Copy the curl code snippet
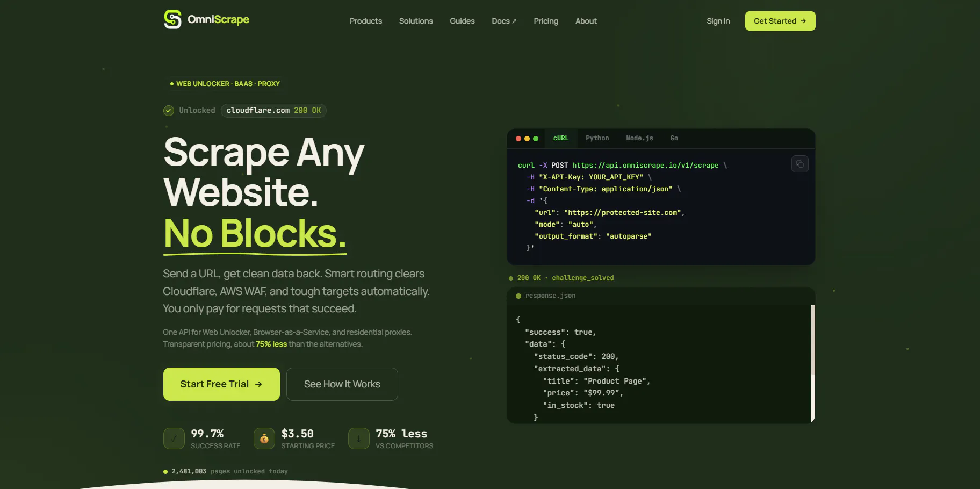 tap(799, 164)
